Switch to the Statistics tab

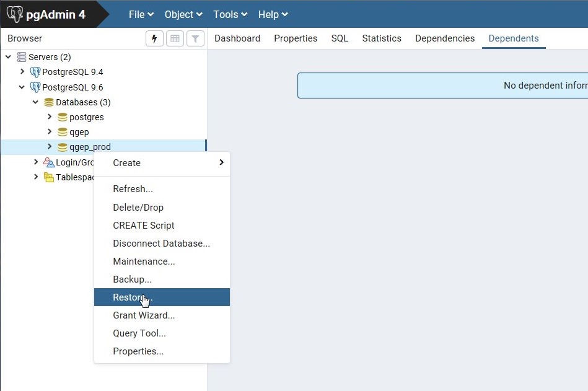pos(381,38)
